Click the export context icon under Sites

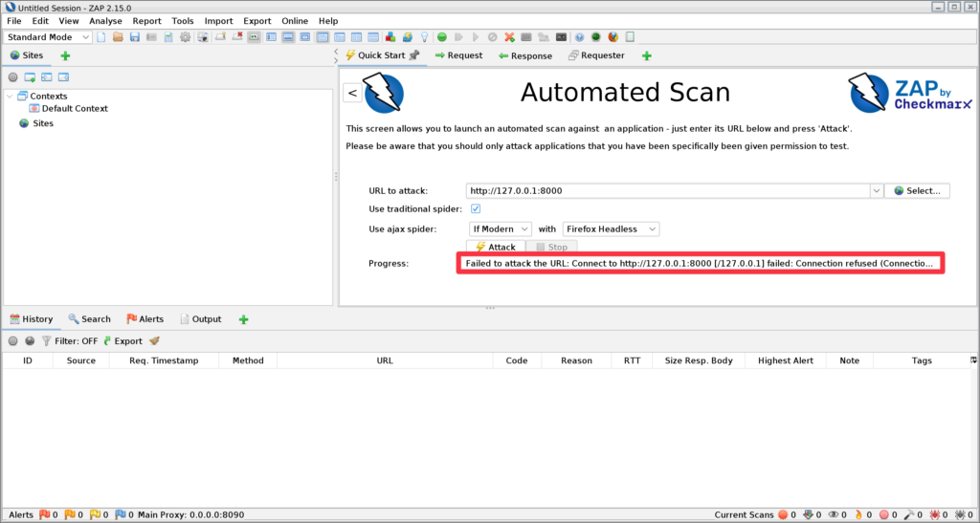tap(63, 77)
